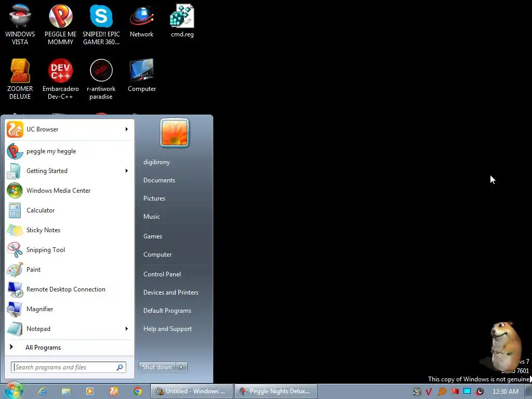Click the orange magnifier tray icon
This screenshot has height=399, width=532.
point(442,392)
